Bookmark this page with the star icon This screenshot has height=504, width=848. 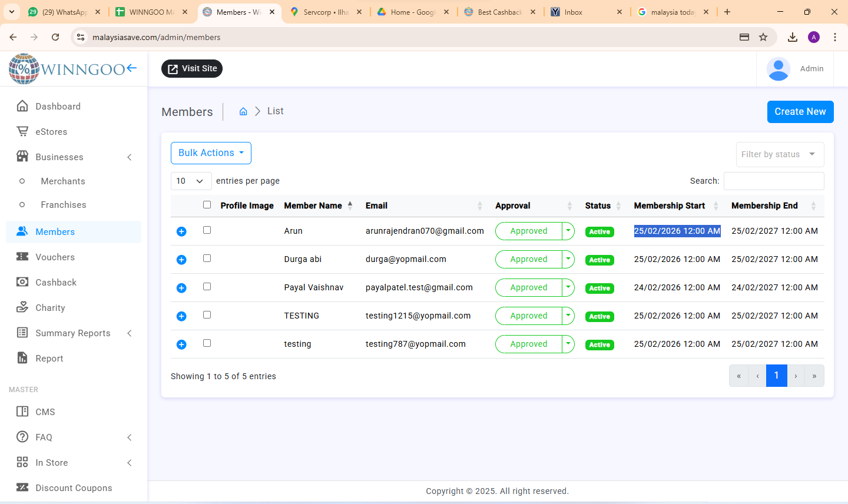point(763,37)
